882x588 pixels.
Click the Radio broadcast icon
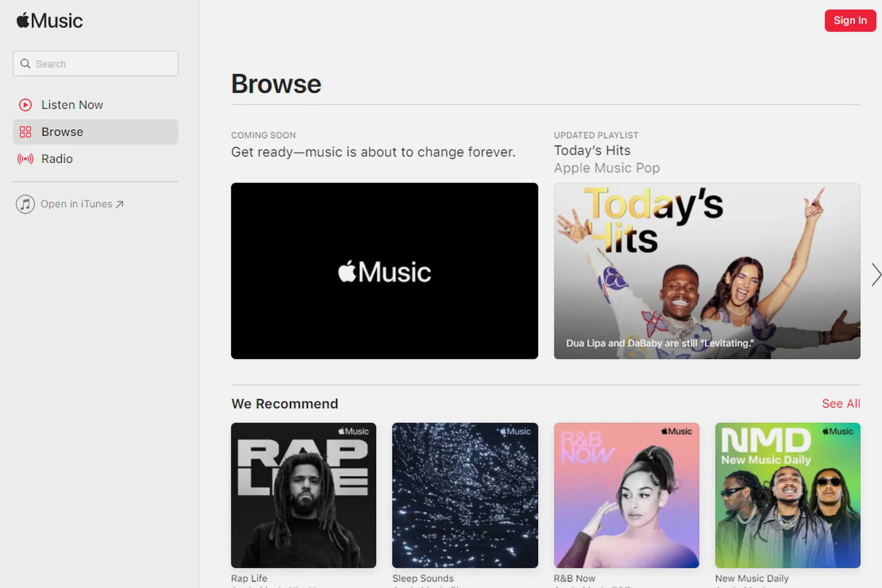click(25, 159)
